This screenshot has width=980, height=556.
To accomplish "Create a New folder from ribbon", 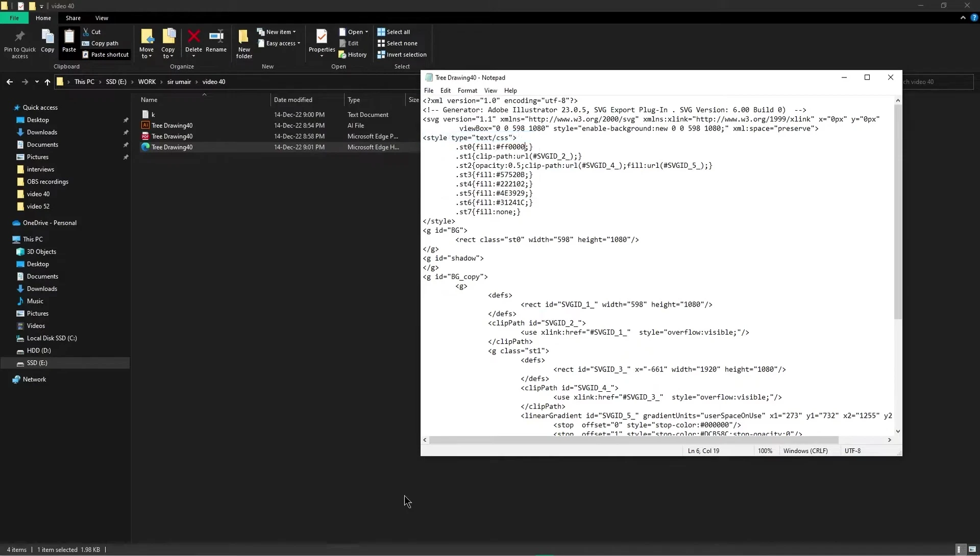I will pyautogui.click(x=244, y=43).
